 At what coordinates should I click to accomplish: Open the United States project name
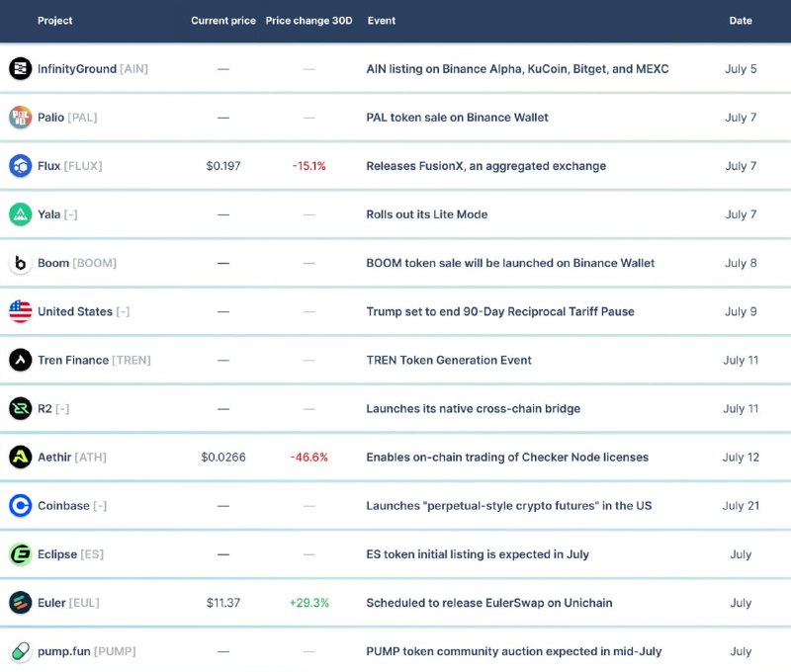84,311
